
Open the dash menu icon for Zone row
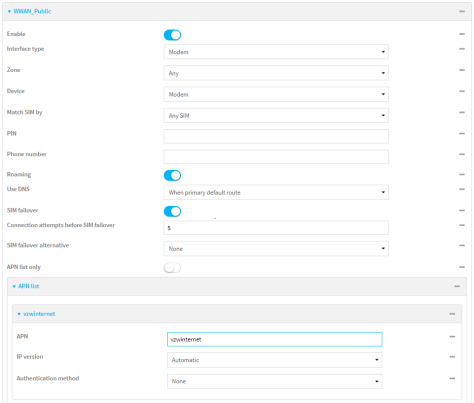point(462,70)
